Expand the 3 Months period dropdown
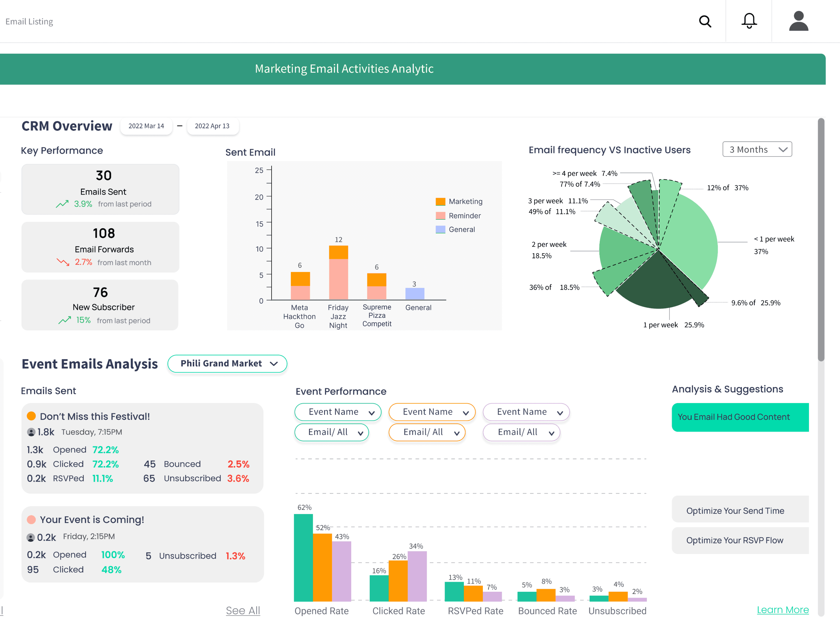Screen dimensions: 840x644 (757, 149)
